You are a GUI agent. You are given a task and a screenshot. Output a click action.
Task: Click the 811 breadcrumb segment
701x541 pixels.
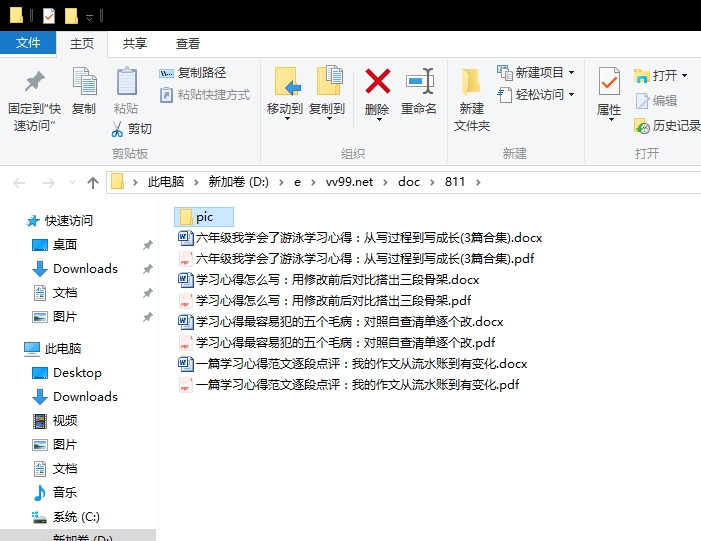455,182
